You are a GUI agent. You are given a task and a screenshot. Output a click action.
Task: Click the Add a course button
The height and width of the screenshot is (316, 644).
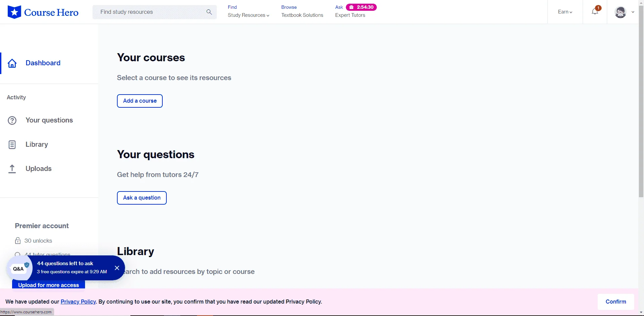[140, 101]
